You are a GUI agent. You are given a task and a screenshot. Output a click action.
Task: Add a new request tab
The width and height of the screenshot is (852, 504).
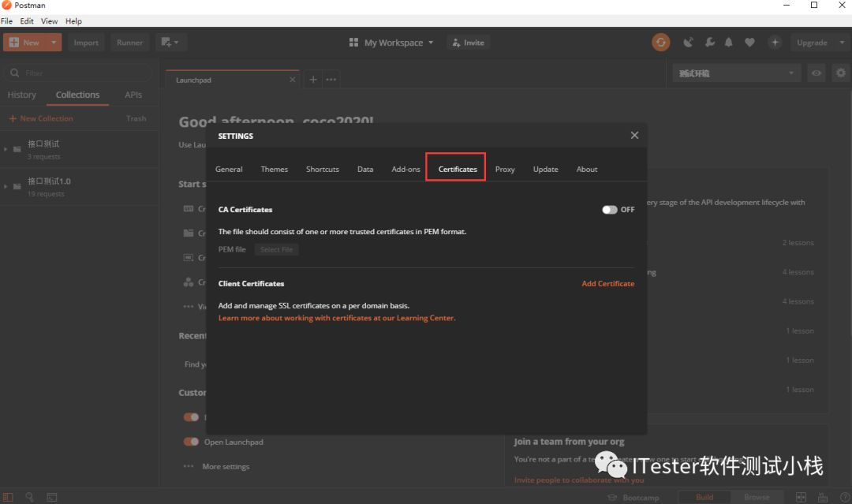click(313, 80)
